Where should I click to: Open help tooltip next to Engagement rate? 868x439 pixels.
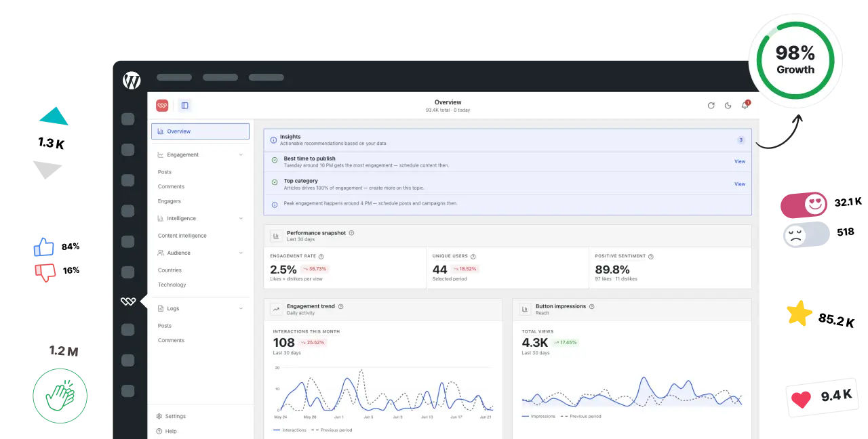321,257
